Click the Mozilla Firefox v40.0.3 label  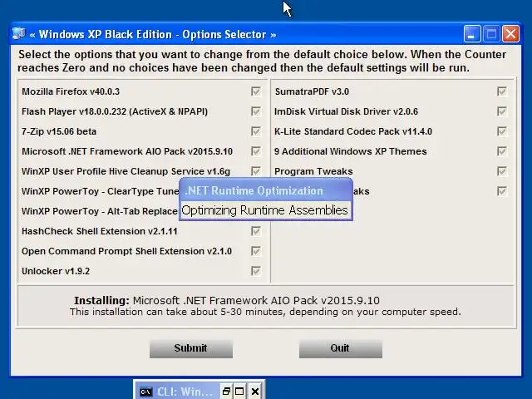pos(71,91)
